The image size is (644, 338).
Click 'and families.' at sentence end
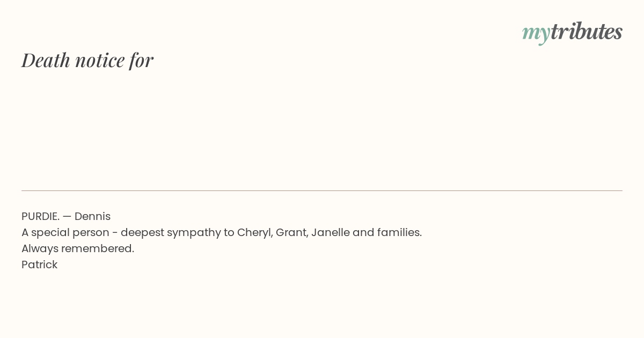click(x=387, y=232)
